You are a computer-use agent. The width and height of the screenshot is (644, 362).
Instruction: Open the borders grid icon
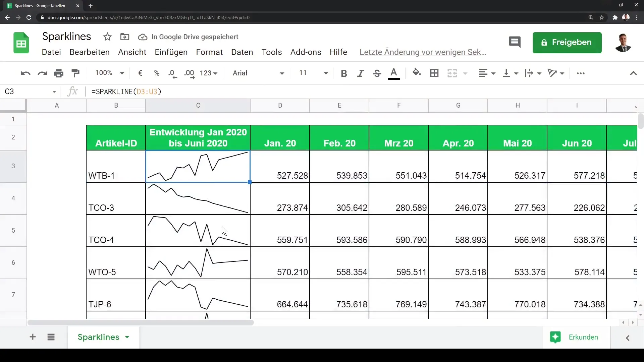pos(434,73)
